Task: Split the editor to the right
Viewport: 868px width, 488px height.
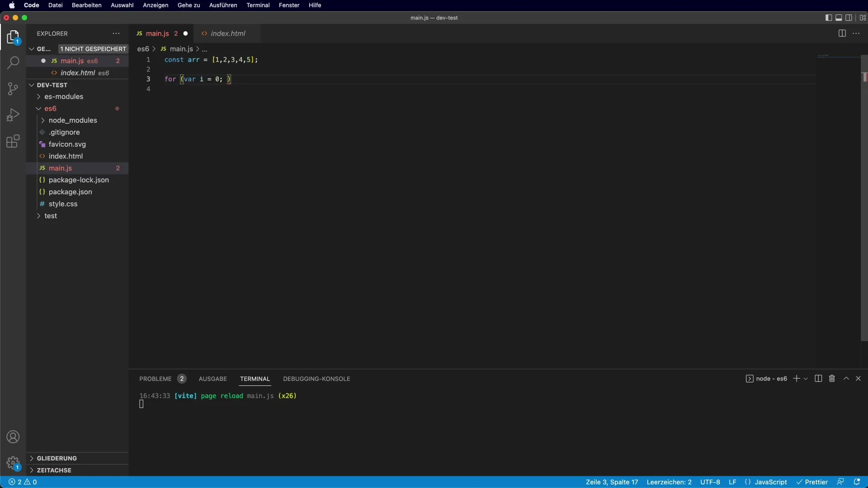Action: point(842,33)
